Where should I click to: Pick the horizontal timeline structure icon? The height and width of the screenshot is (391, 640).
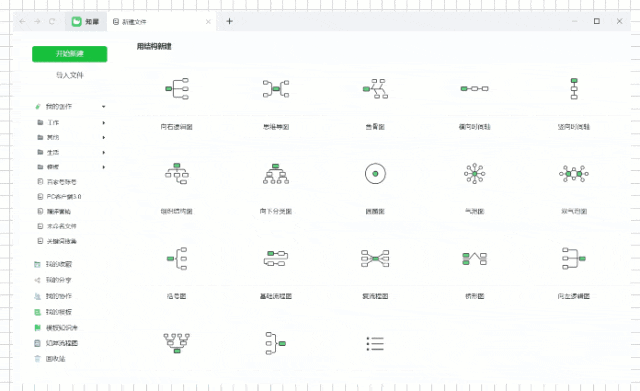coord(474,89)
